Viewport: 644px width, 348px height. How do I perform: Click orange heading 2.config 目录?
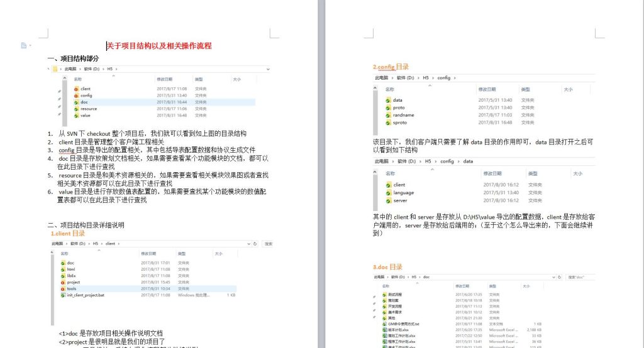pos(391,67)
